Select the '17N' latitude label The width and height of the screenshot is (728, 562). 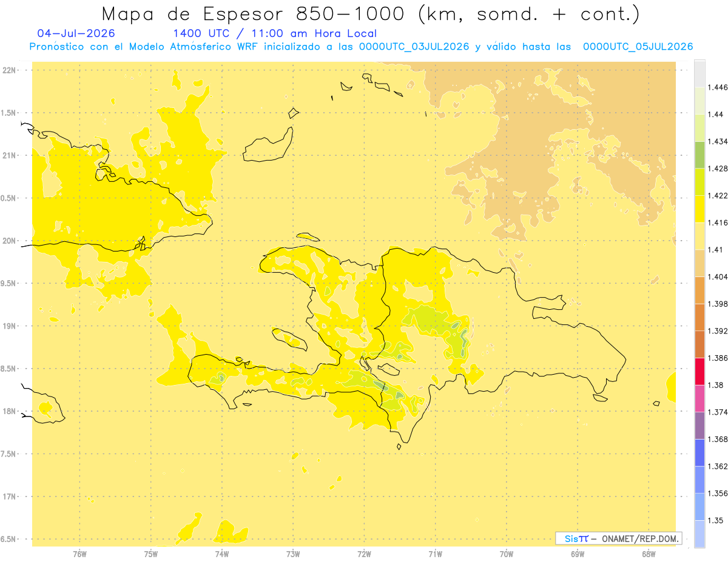9,497
